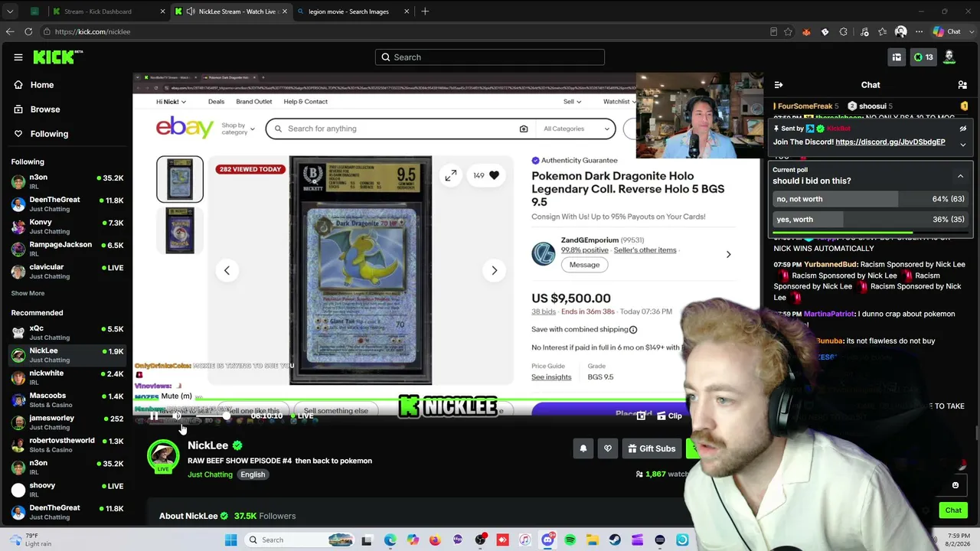Viewport: 980px width, 551px height.
Task: Toggle notifications bell for NickLee
Action: (x=583, y=448)
